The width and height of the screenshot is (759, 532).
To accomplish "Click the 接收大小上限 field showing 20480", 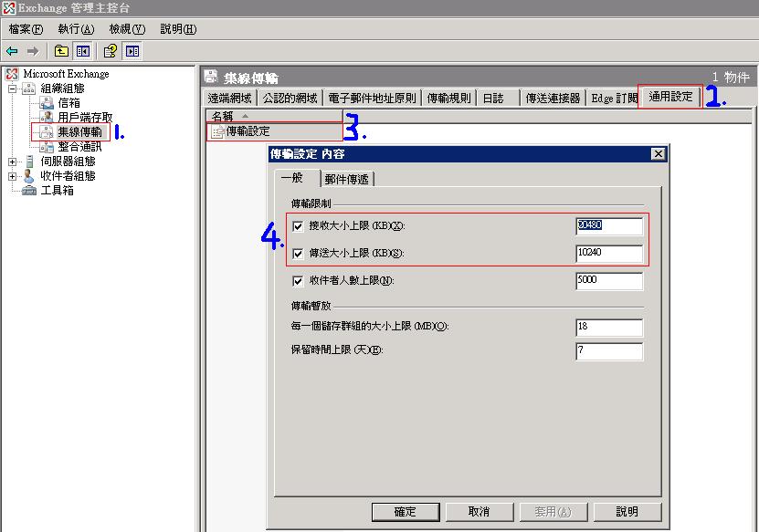I will coord(609,226).
